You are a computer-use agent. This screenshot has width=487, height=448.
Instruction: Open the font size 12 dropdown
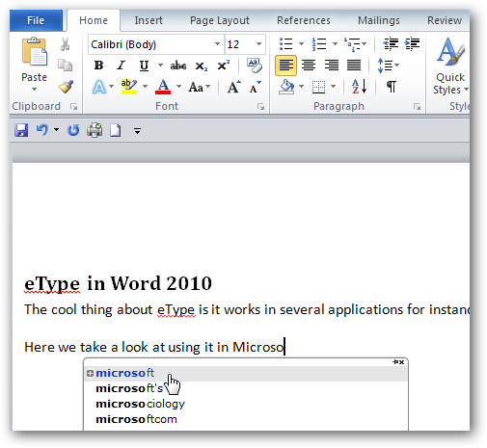[258, 44]
